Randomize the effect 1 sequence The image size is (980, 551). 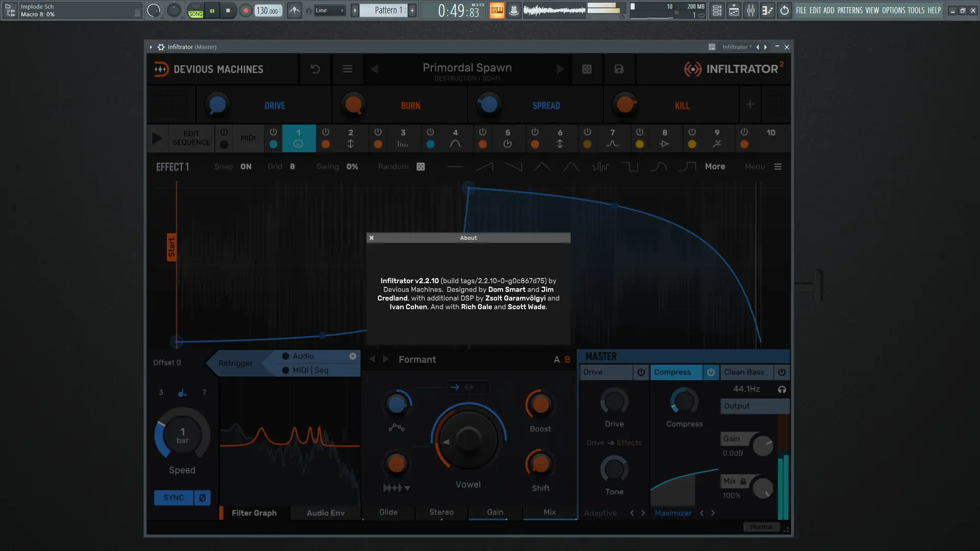[x=421, y=167]
